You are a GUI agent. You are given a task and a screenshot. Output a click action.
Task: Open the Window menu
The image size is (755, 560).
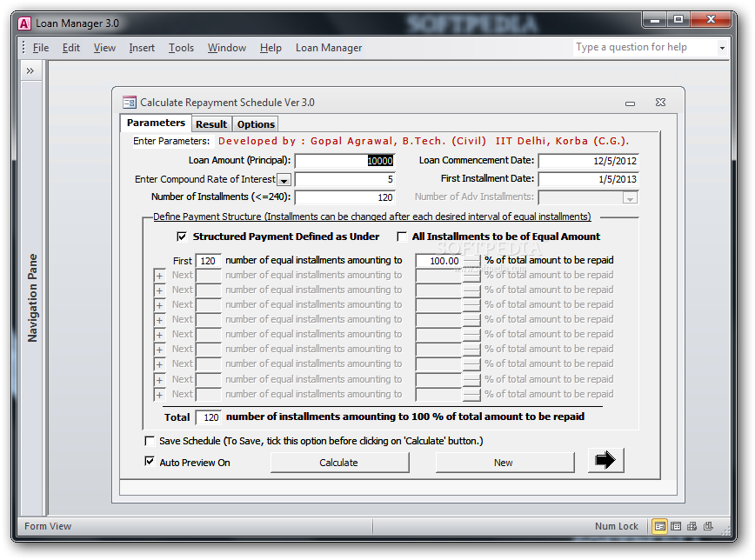coord(227,48)
